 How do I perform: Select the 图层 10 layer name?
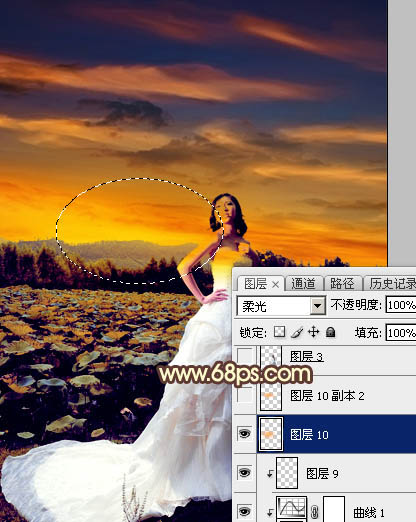[309, 434]
